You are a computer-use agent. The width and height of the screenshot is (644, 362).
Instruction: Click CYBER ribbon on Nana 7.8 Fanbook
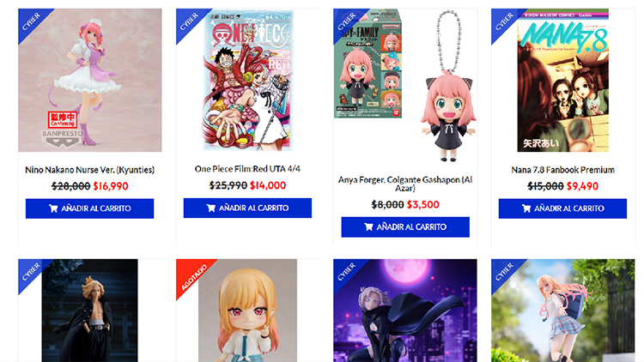pos(504,21)
